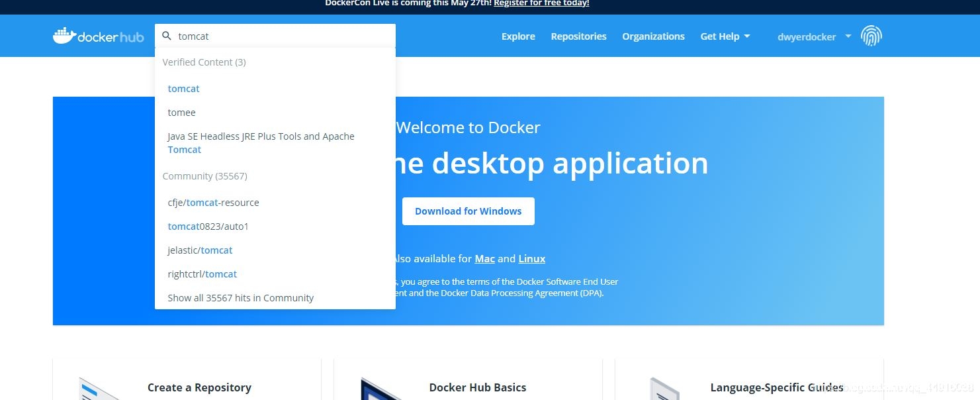Click the Docker Hub whale logo
This screenshot has height=400, width=980.
click(64, 35)
